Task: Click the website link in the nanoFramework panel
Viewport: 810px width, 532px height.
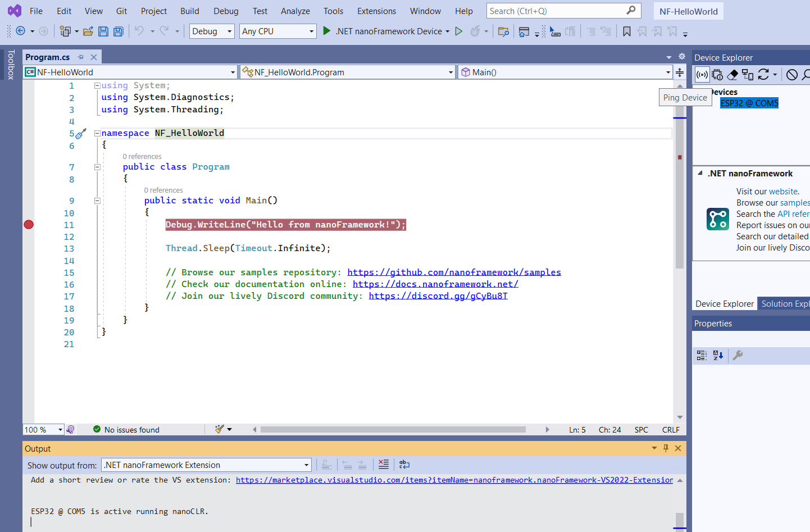Action: point(783,192)
